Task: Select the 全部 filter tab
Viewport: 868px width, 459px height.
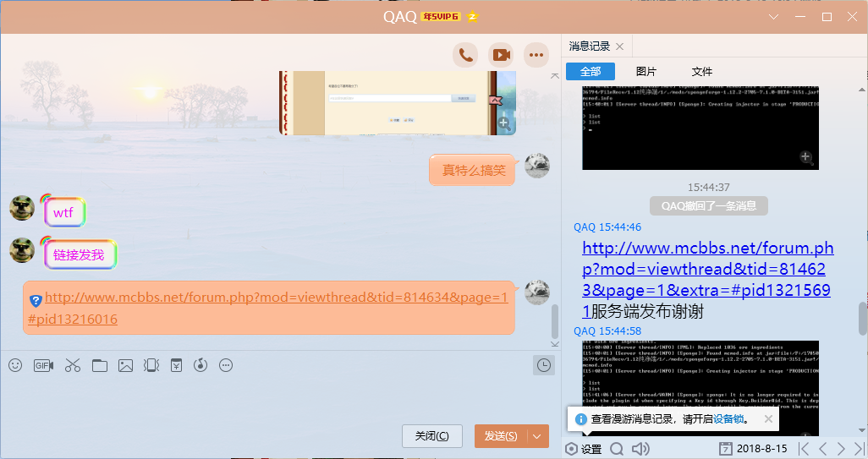Action: click(x=591, y=71)
